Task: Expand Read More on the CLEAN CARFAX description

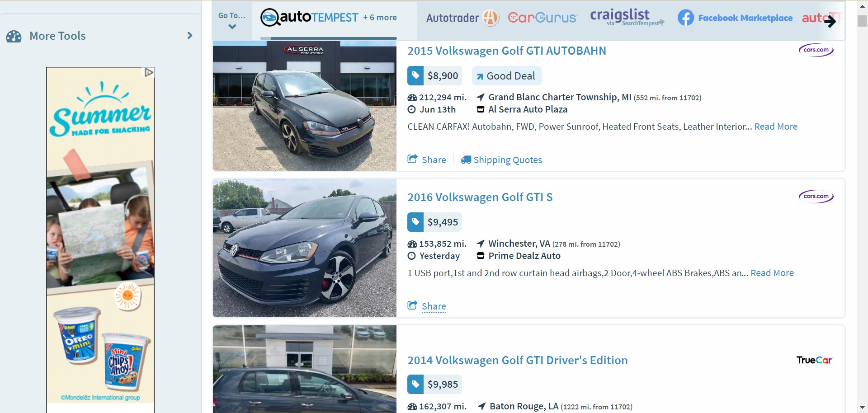Action: tap(776, 127)
